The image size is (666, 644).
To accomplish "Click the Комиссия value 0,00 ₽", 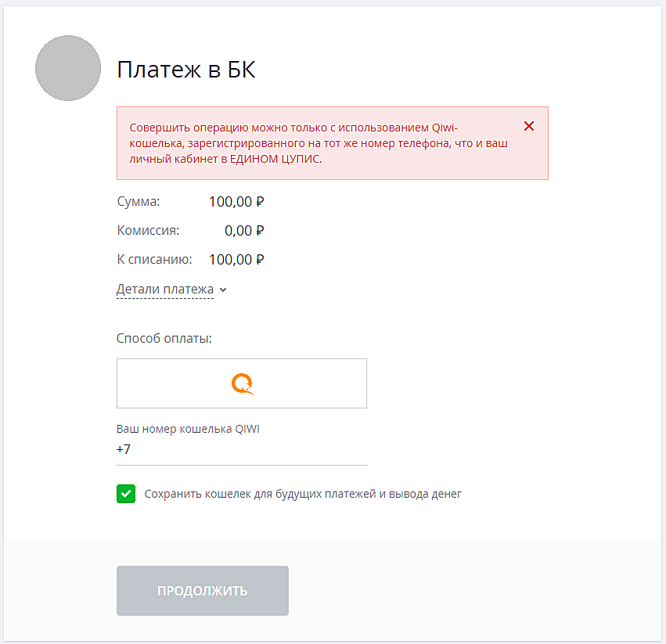I will click(243, 231).
